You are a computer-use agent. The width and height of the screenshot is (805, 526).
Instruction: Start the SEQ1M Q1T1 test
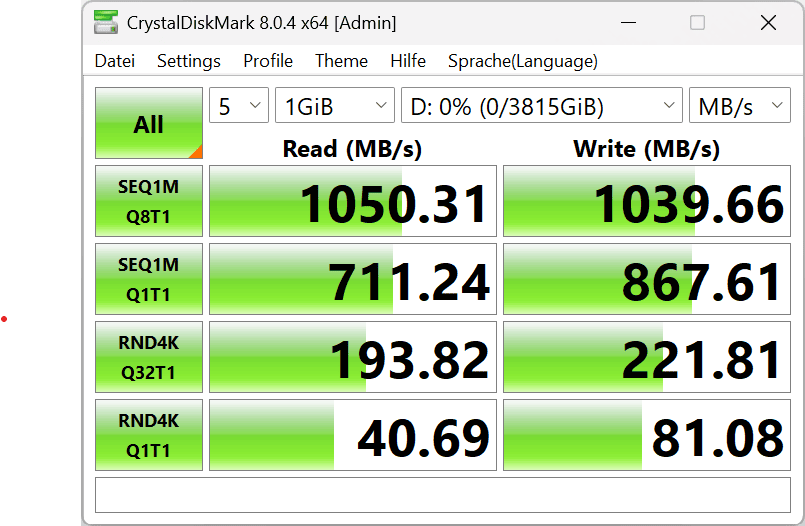pos(148,279)
